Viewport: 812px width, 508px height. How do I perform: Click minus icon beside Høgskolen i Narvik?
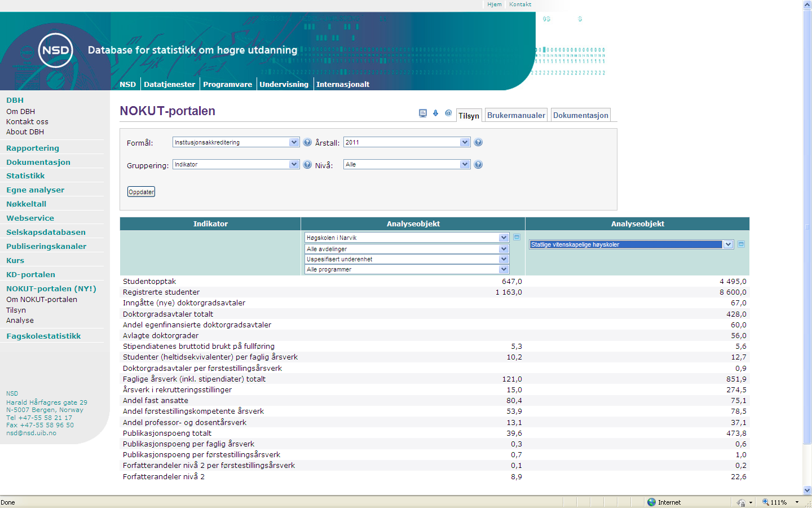[517, 237]
